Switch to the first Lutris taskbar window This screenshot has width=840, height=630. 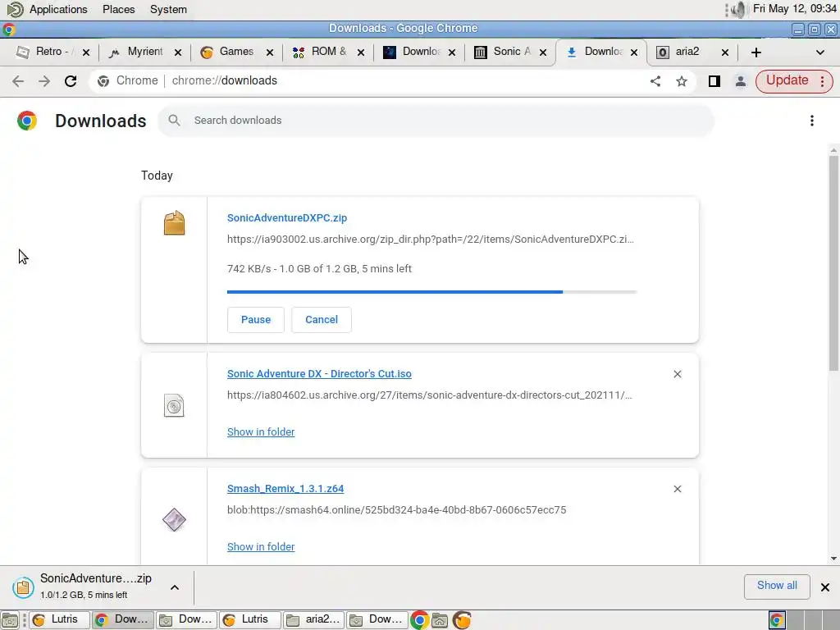click(x=59, y=620)
